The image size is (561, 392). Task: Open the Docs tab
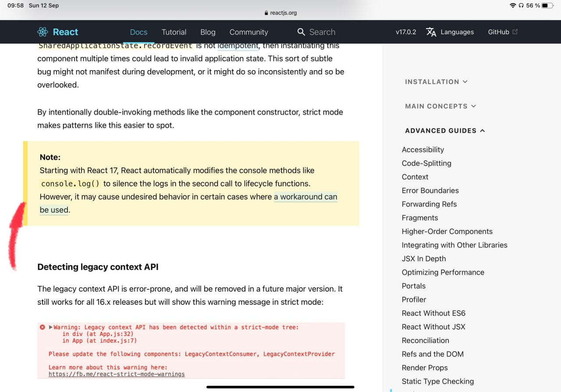pyautogui.click(x=138, y=32)
